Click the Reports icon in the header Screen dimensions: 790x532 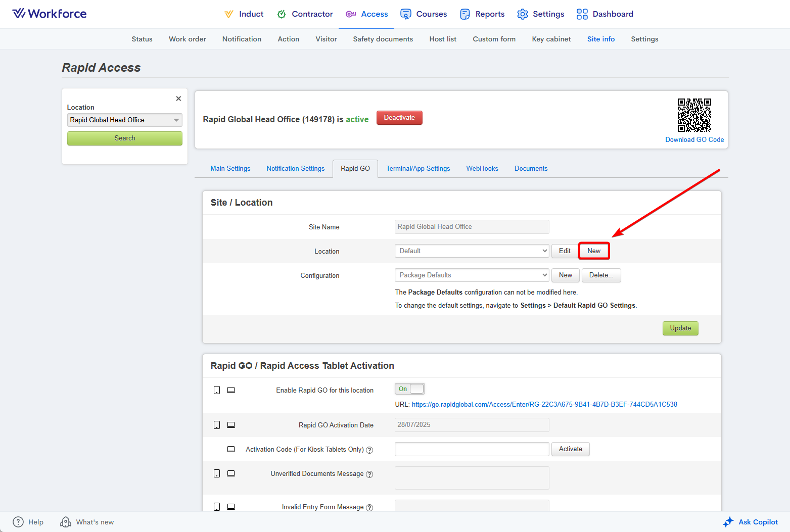465,14
